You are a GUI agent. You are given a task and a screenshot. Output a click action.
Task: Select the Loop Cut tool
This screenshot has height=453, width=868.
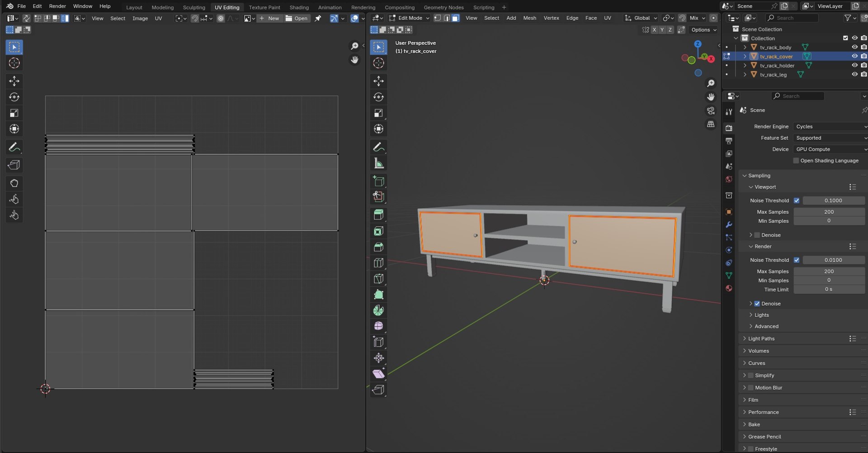378,263
